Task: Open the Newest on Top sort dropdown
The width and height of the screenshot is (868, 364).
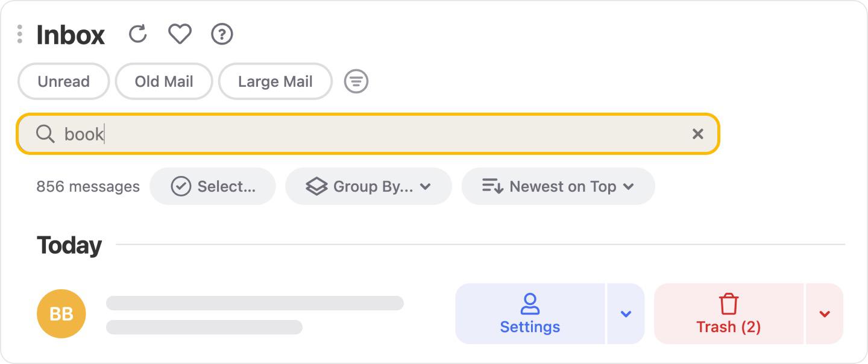Action: pos(558,187)
